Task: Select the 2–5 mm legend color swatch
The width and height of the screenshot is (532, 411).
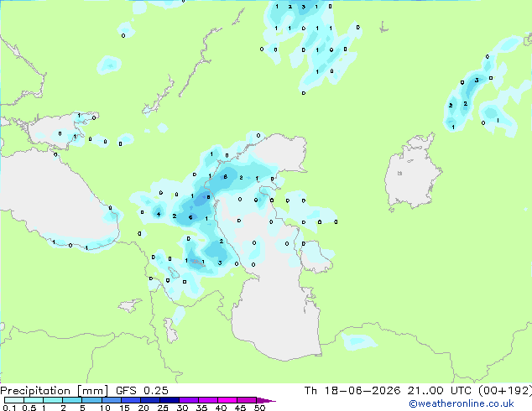Action: point(72,400)
